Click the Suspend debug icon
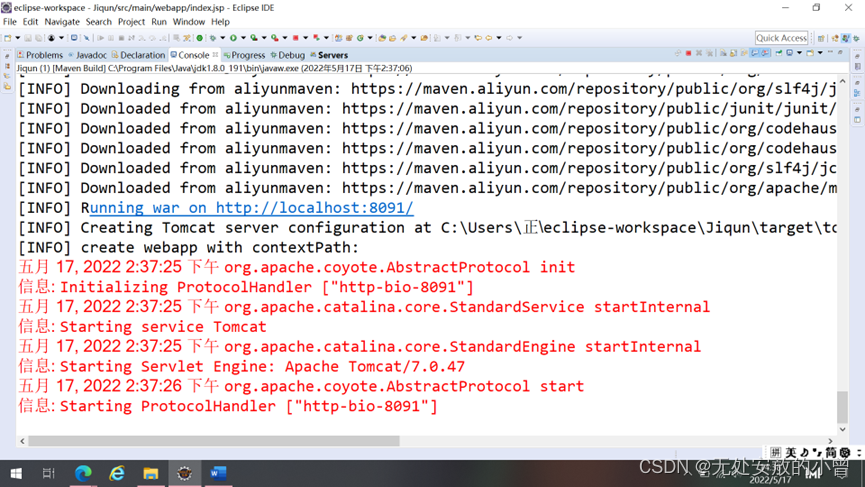The height and width of the screenshot is (487, 865). point(111,38)
